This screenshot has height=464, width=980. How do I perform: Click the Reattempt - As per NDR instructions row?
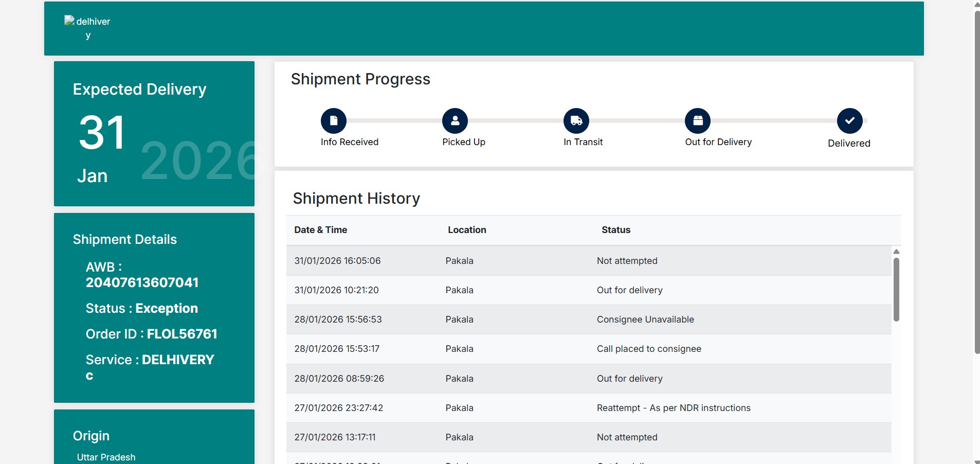click(x=589, y=408)
